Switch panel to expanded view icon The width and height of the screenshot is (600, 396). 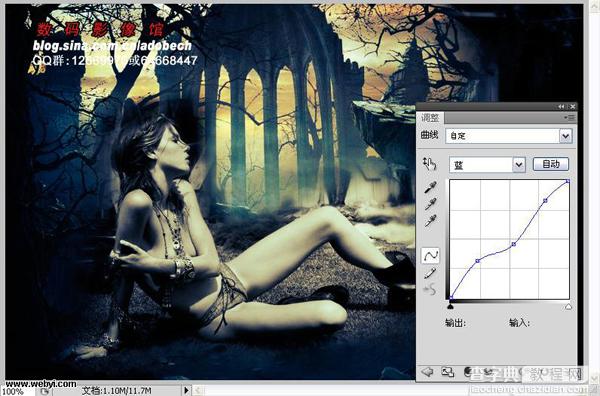(x=447, y=372)
